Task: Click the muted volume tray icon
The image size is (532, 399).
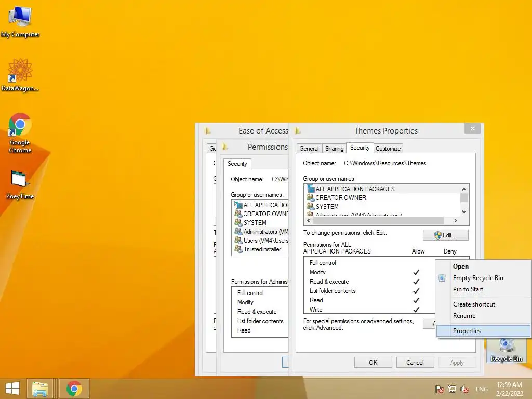Action: pos(464,389)
